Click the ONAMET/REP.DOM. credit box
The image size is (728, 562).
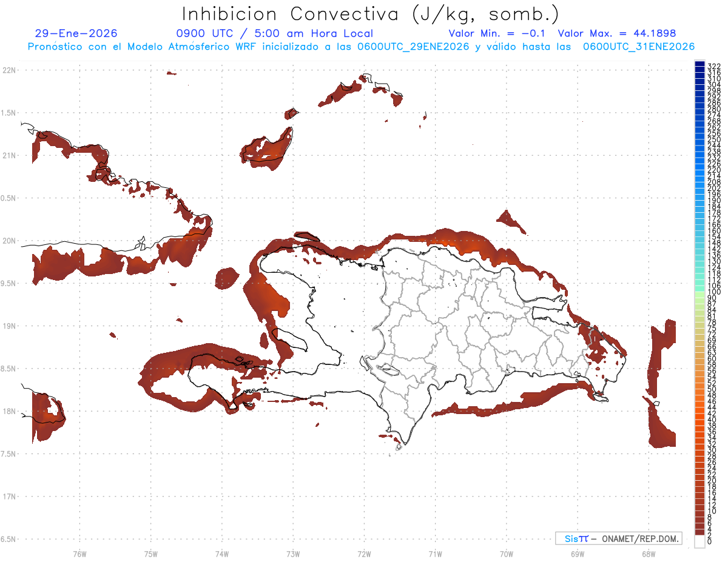pyautogui.click(x=618, y=538)
